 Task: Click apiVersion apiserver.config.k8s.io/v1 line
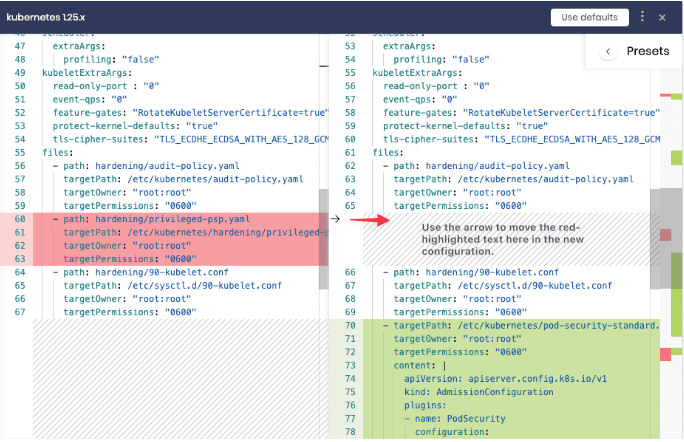pyautogui.click(x=505, y=379)
